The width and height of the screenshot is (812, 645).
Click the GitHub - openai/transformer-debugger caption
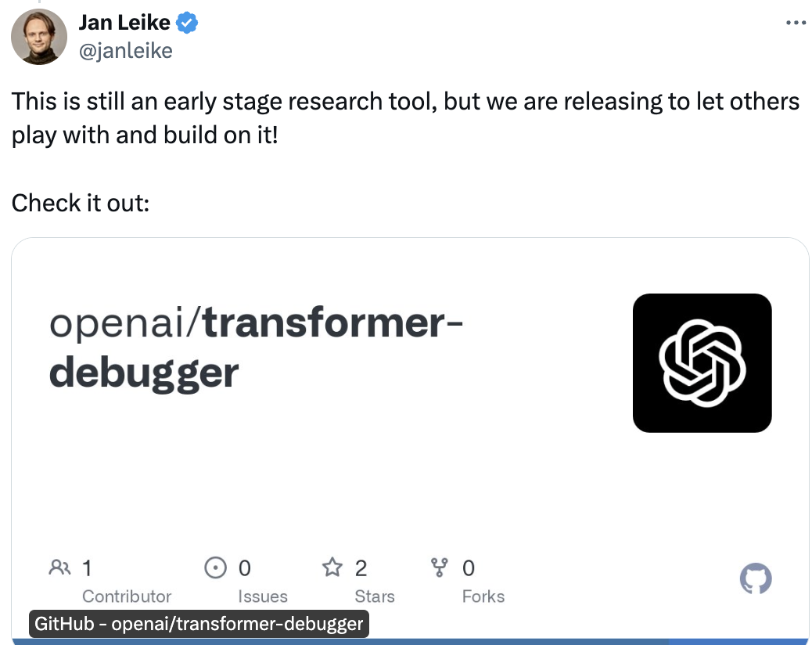(x=199, y=624)
